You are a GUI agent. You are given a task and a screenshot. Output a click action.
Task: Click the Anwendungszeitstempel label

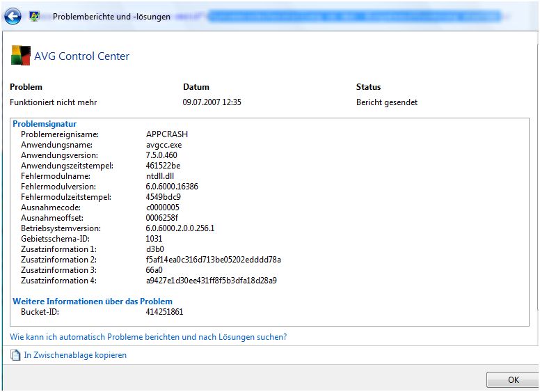point(67,166)
